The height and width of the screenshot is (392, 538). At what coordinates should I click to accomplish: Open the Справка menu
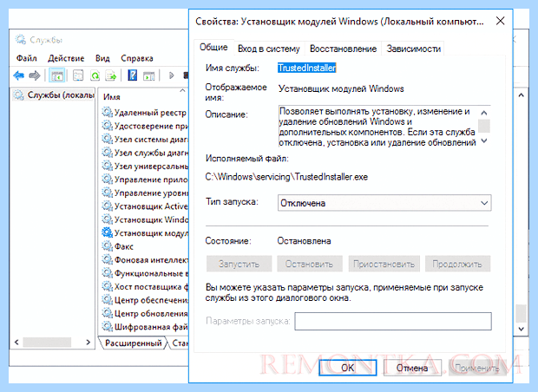(137, 58)
